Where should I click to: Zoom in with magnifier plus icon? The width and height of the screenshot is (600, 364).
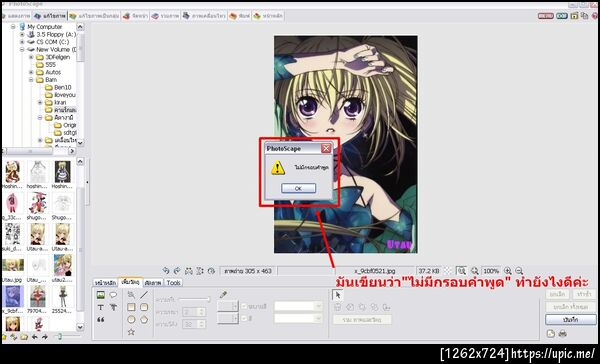click(x=508, y=271)
